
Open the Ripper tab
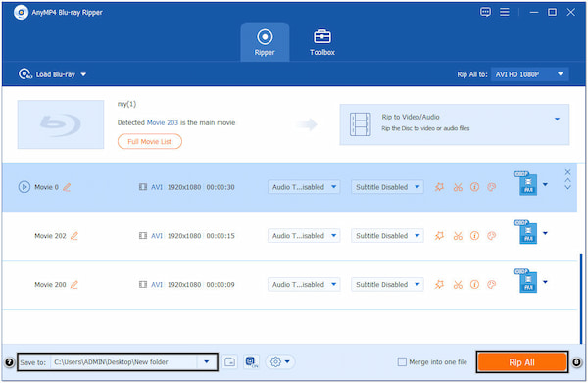[x=265, y=42]
